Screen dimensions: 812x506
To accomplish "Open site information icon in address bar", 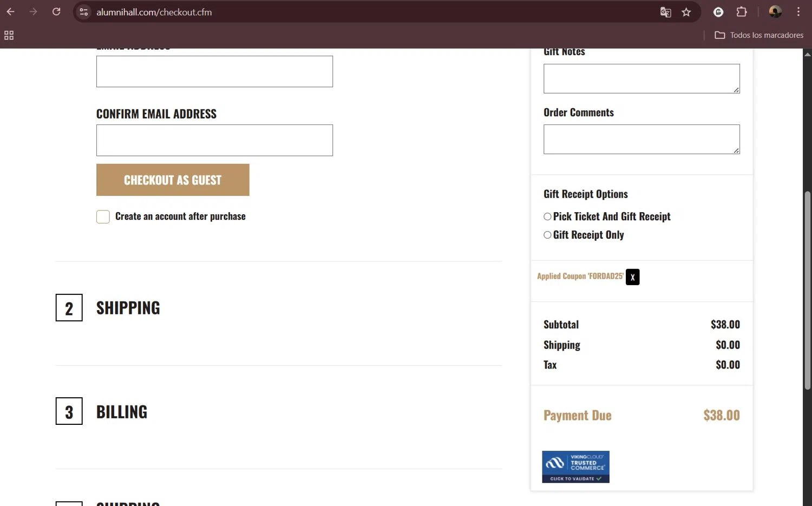I will (84, 12).
